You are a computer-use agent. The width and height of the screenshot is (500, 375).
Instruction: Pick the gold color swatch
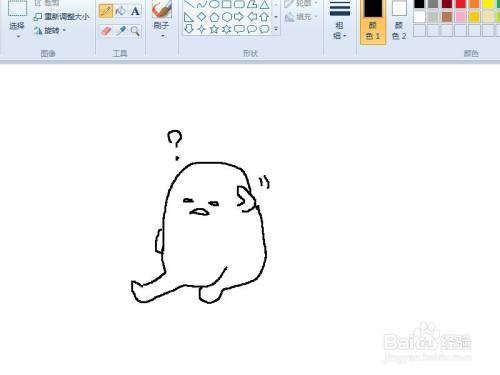pyautogui.click(x=475, y=16)
